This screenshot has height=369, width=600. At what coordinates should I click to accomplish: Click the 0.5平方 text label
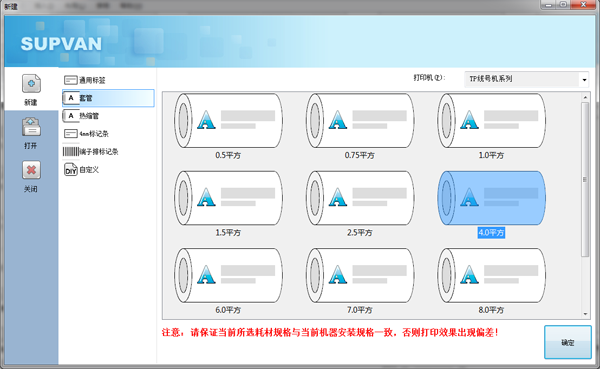[x=228, y=155]
